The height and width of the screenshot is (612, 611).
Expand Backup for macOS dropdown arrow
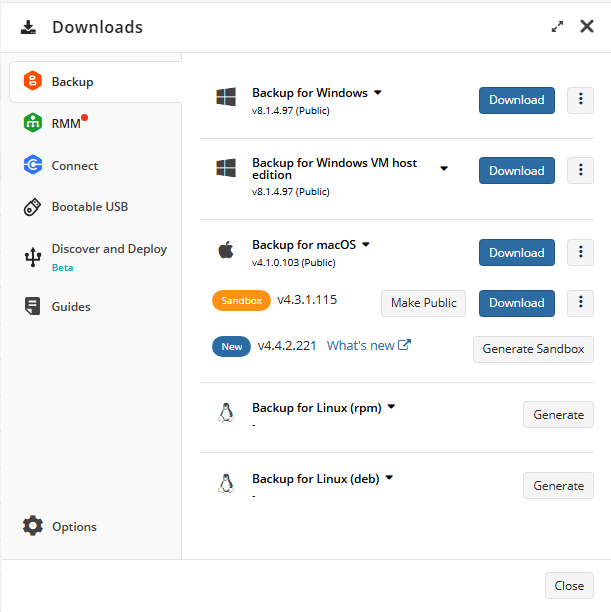click(366, 244)
